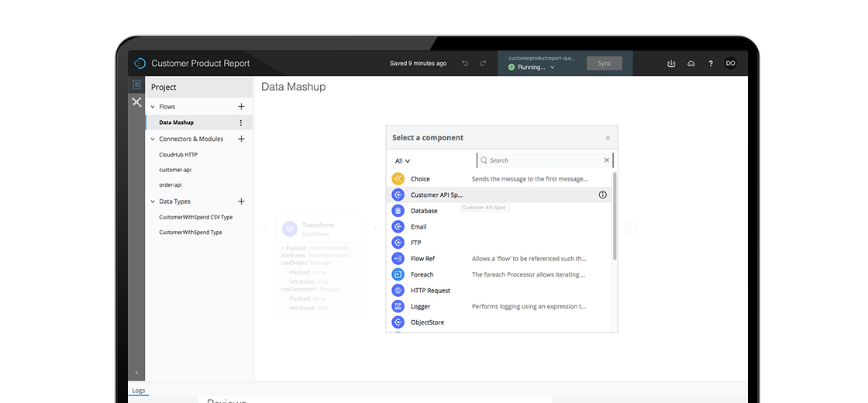Screen dimensions: 868x403
Task: Open the Running status dropdown
Action: pos(532,67)
